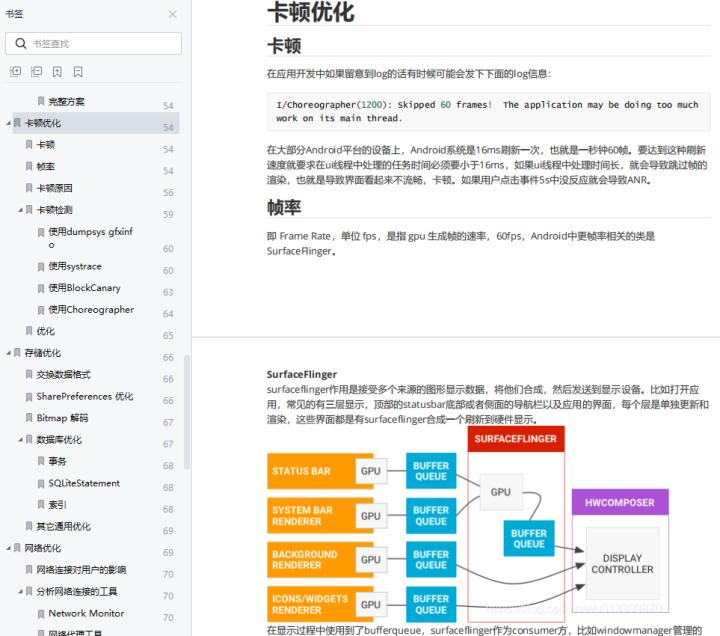Click the page number 54 beside 帧率
The image size is (720, 636).
(168, 171)
